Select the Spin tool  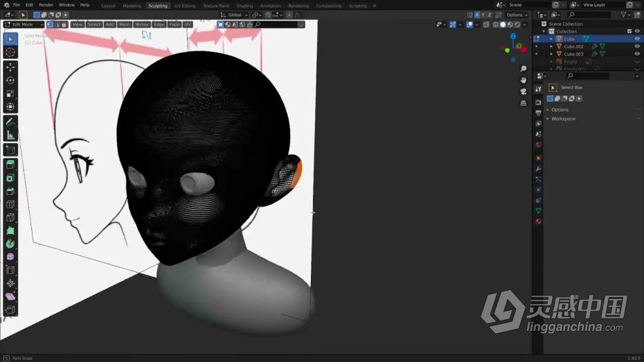10,244
